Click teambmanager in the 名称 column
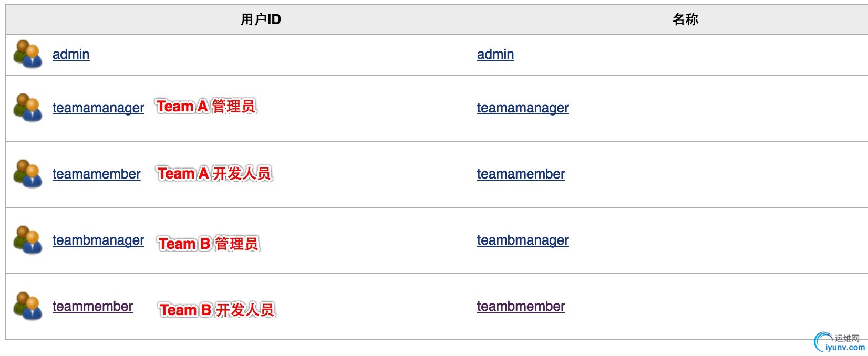868x356 pixels. pyautogui.click(x=523, y=240)
